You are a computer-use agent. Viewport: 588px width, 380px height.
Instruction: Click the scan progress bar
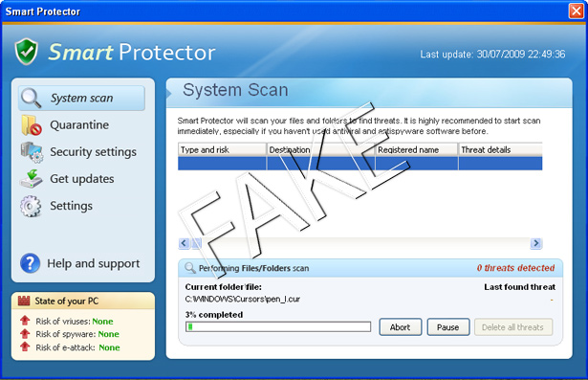(x=278, y=326)
